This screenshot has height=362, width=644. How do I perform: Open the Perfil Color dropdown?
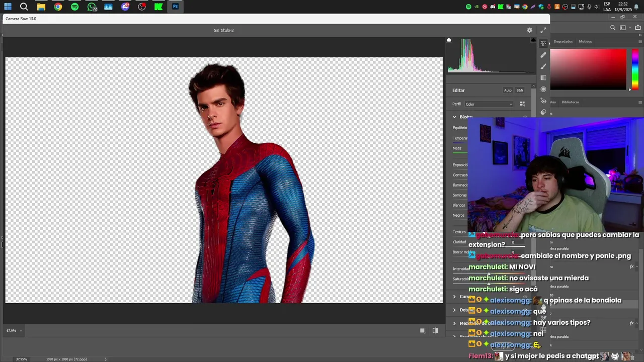coord(489,104)
